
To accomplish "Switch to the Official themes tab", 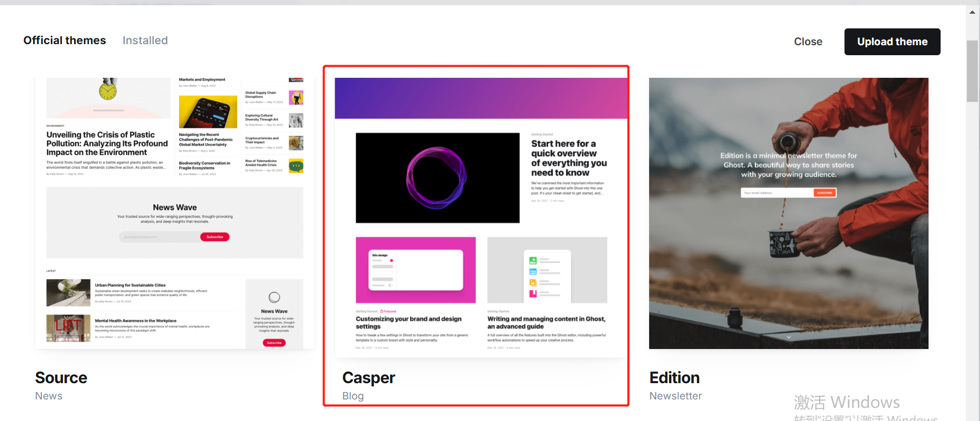I will [65, 40].
